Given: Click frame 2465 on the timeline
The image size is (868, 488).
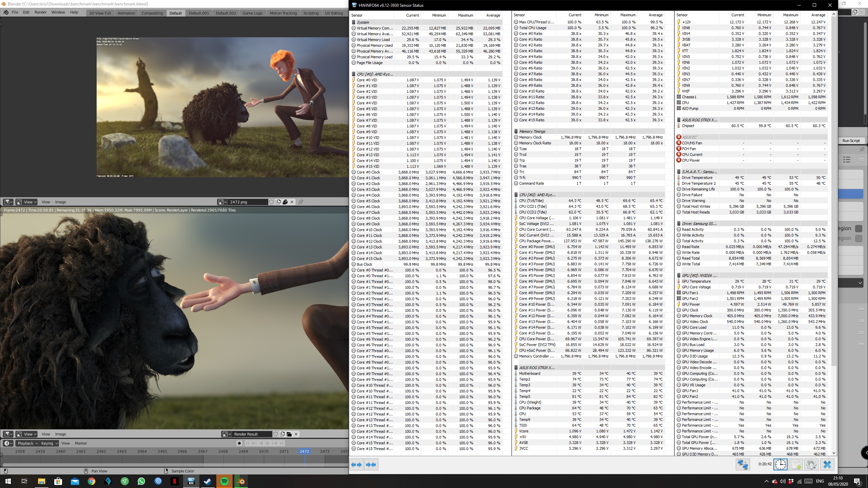Looking at the screenshot, I should pyautogui.click(x=162, y=451).
